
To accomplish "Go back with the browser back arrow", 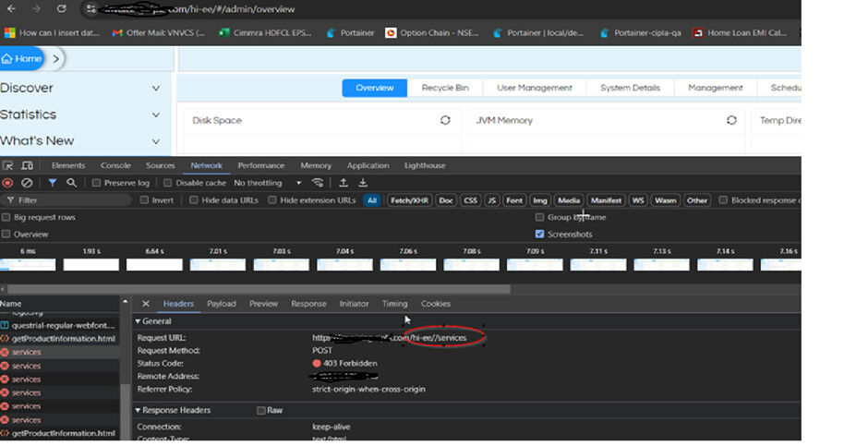I will 11,9.
